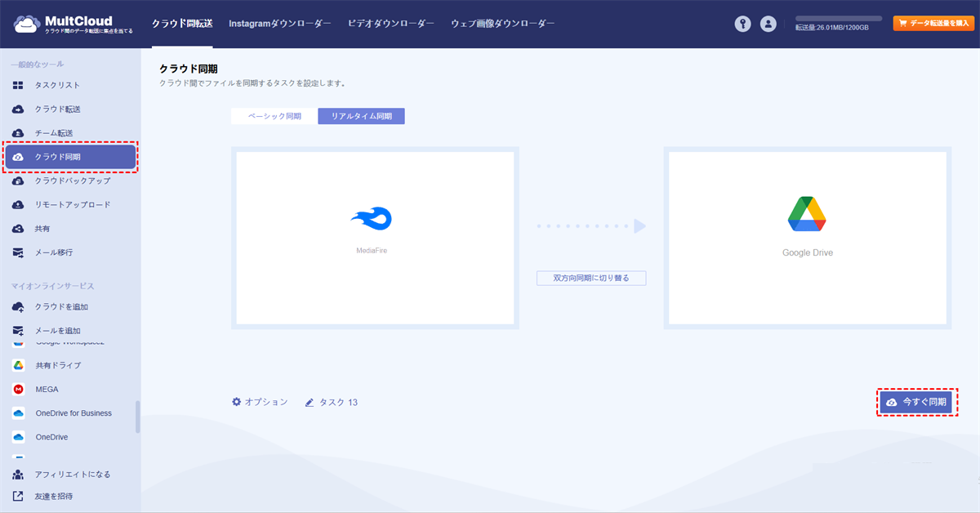This screenshot has height=513, width=980.
Task: Select MediaFire source panel
Action: point(375,239)
